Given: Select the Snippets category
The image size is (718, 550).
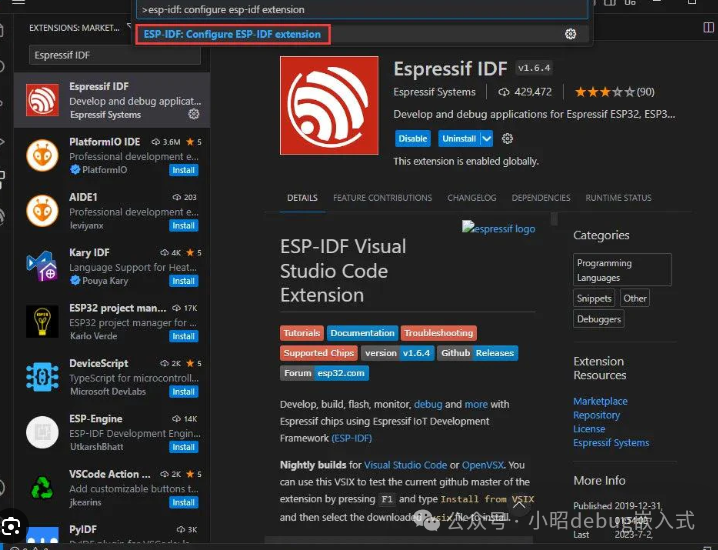Looking at the screenshot, I should tap(594, 299).
